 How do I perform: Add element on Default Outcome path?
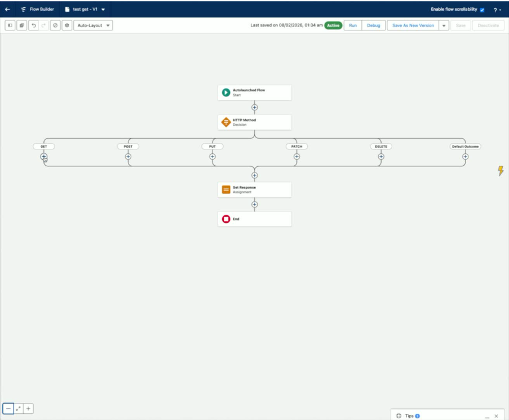click(465, 157)
